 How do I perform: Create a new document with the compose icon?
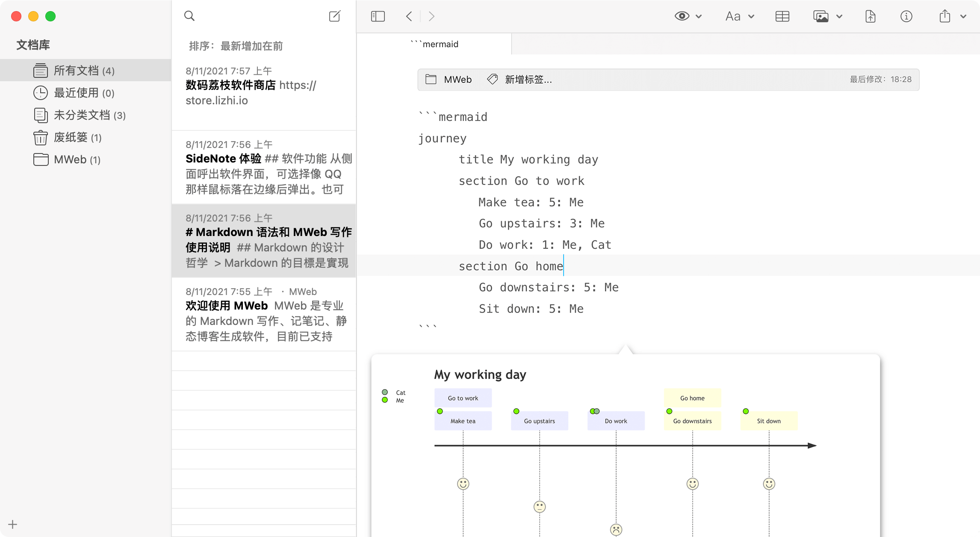point(335,16)
